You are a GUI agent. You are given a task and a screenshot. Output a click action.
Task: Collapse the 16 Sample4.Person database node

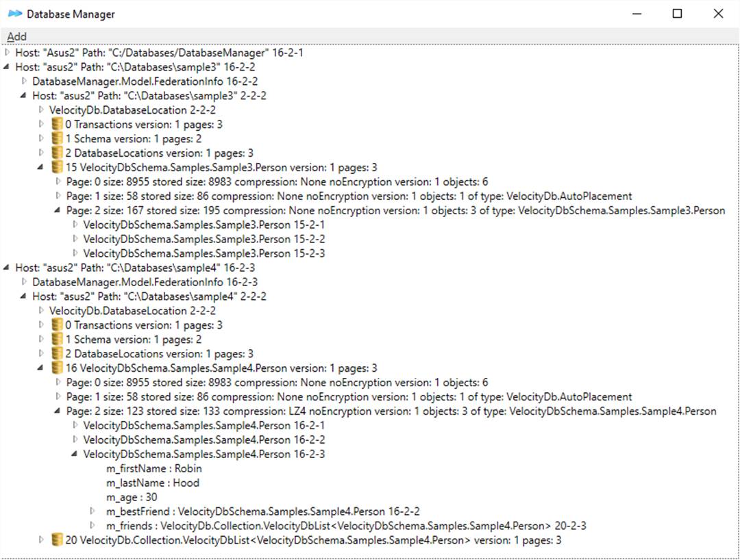pyautogui.click(x=40, y=368)
